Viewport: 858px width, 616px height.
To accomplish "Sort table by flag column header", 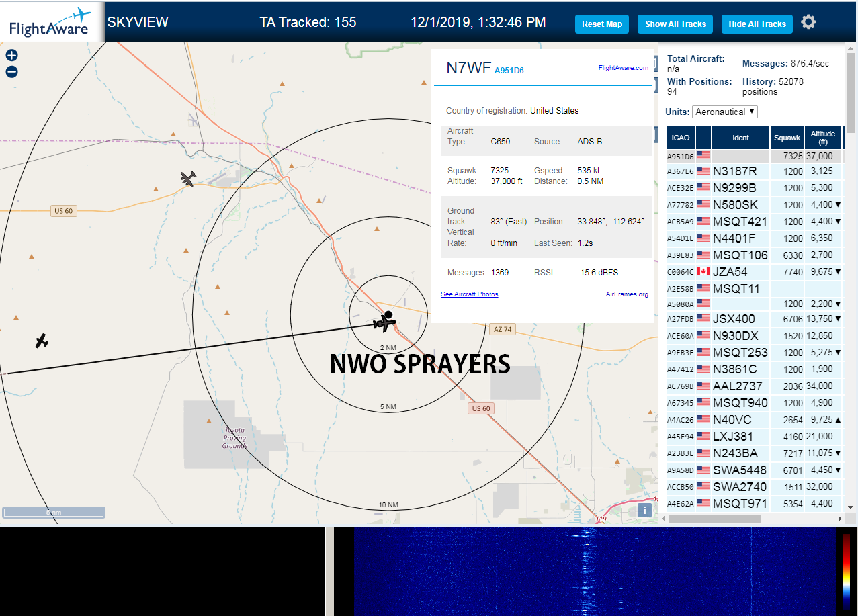I will pyautogui.click(x=703, y=138).
